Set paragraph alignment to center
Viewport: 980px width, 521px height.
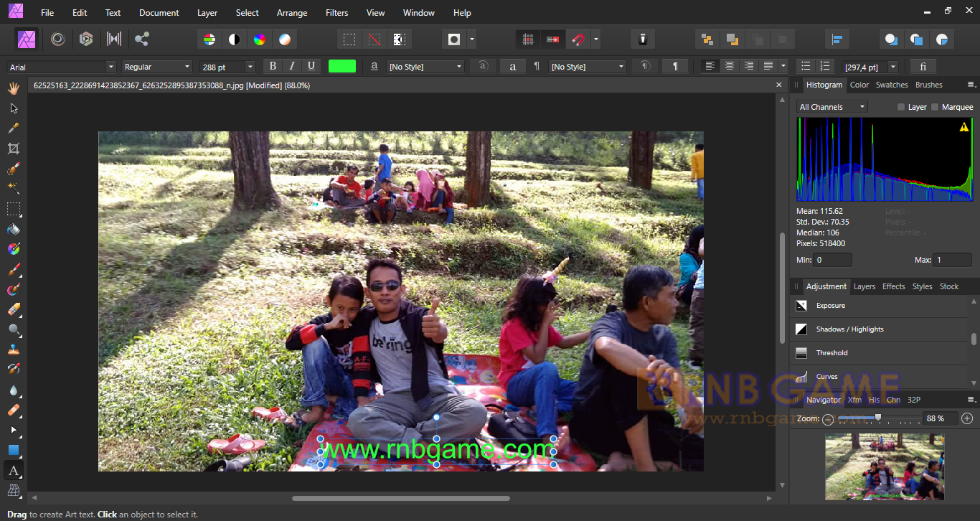point(730,66)
